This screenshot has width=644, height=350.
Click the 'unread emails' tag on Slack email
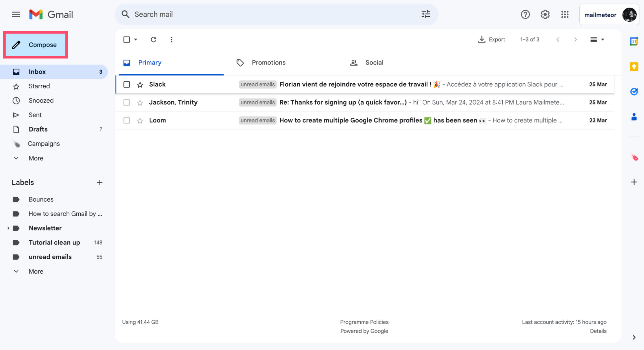(x=257, y=84)
